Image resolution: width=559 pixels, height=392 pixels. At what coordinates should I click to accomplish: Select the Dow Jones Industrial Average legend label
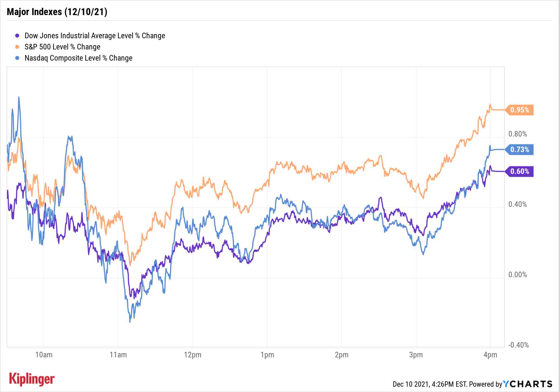pos(95,36)
